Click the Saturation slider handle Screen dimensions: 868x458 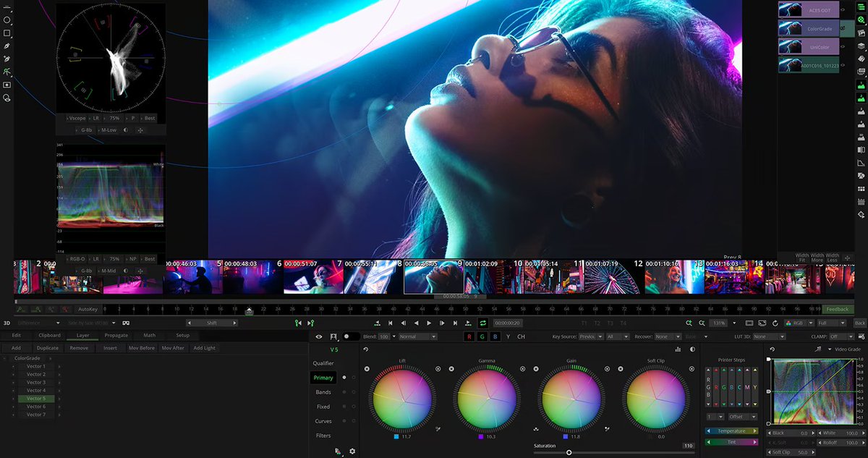569,452
